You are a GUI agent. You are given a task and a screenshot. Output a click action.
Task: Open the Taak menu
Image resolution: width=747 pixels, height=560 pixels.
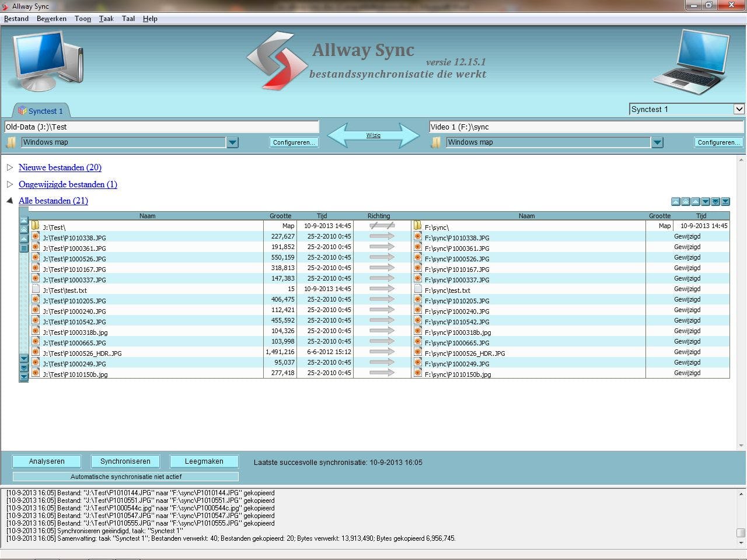[x=106, y=19]
